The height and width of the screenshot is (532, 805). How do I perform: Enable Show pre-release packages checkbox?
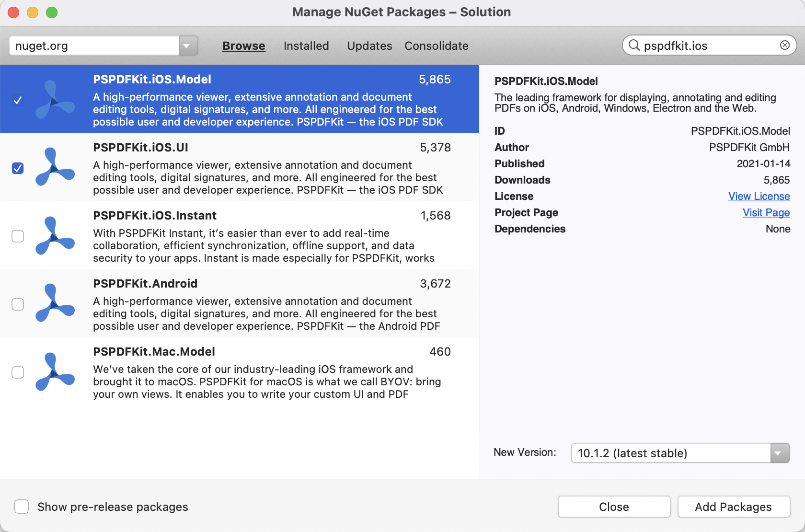click(x=22, y=507)
